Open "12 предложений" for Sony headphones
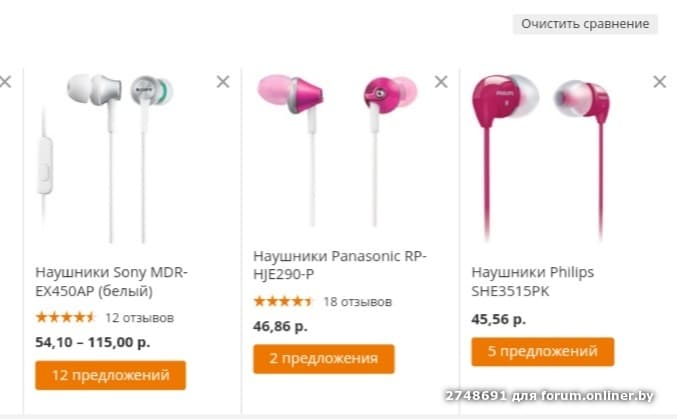677x419 pixels. 110,375
